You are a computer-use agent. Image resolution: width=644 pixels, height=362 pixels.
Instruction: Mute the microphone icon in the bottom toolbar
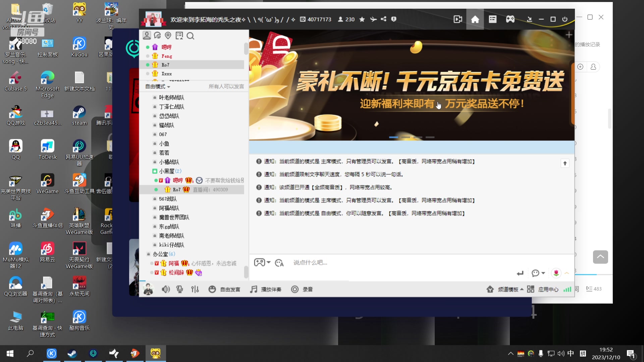(x=180, y=289)
